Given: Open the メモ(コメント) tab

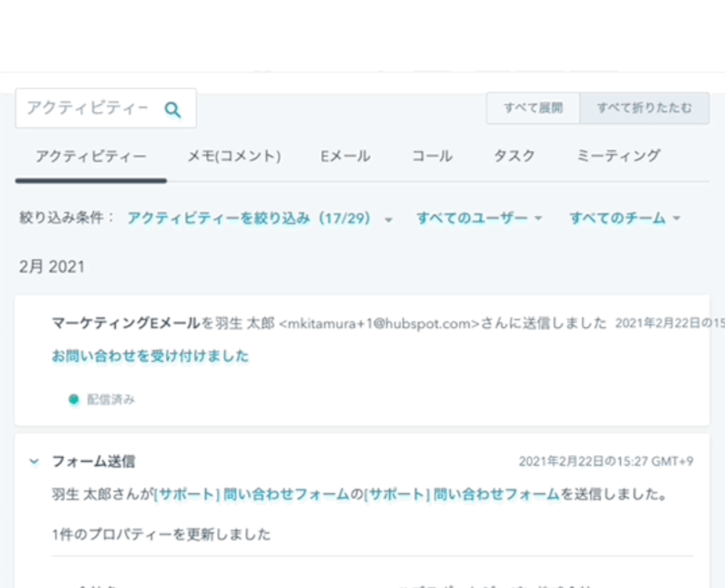Looking at the screenshot, I should (x=234, y=157).
